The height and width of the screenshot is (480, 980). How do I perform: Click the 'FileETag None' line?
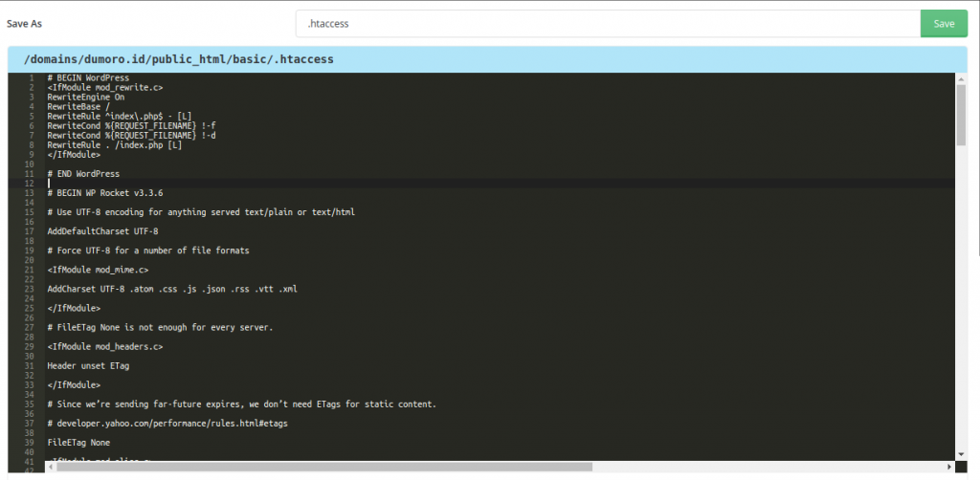coord(78,443)
